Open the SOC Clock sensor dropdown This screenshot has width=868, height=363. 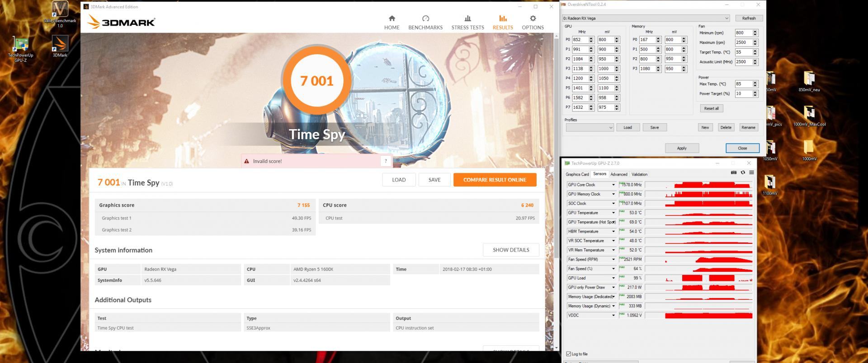click(613, 204)
